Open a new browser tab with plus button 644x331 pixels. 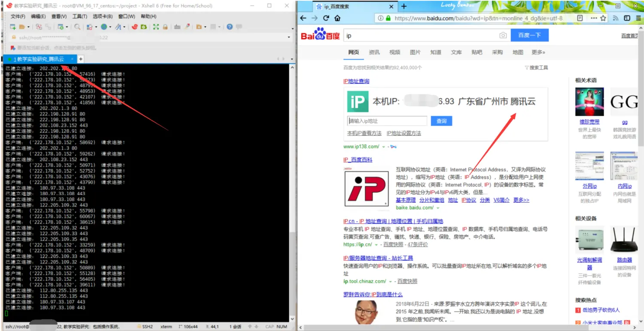pyautogui.click(x=404, y=6)
